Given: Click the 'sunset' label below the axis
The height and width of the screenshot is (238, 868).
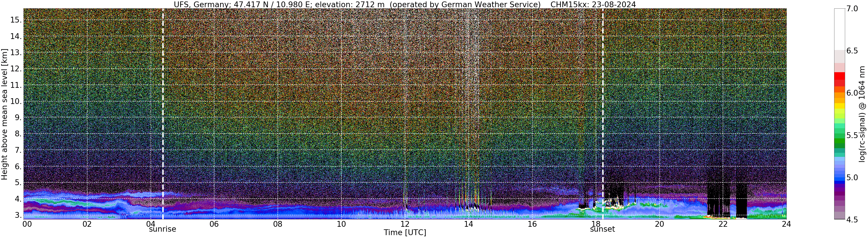Looking at the screenshot, I should click(x=602, y=229).
